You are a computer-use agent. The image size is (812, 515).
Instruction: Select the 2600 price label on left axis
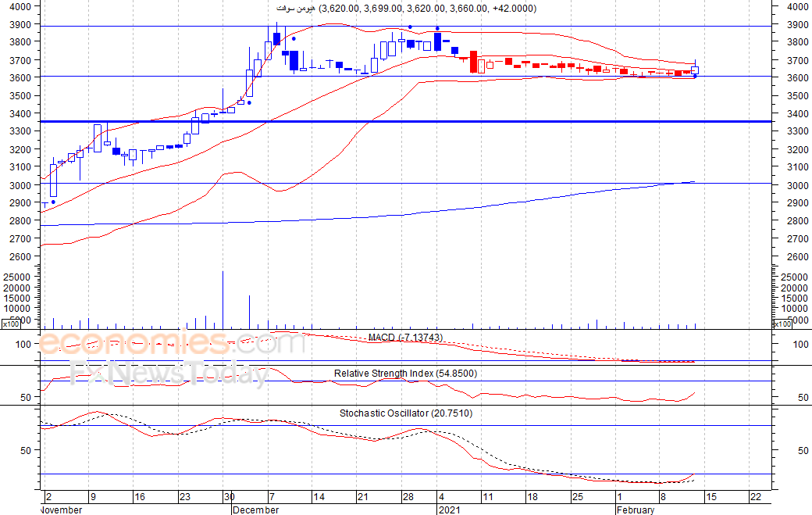(x=20, y=256)
